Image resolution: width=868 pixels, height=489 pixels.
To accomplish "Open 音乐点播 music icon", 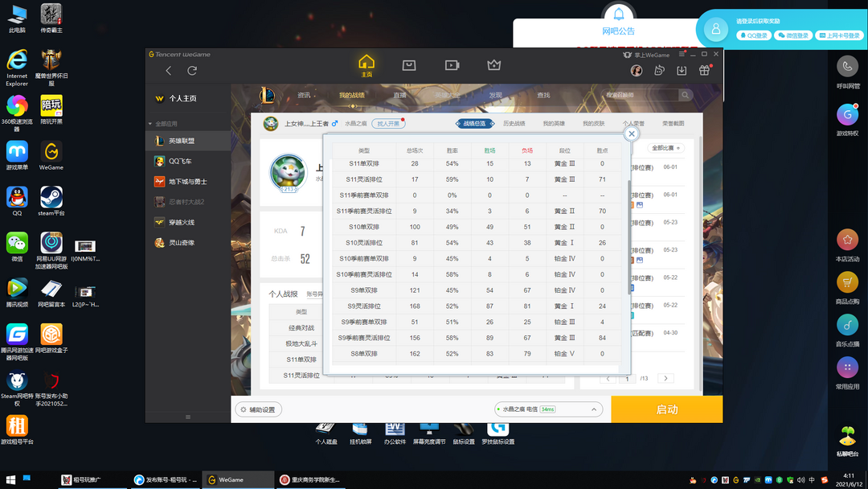I will (847, 325).
